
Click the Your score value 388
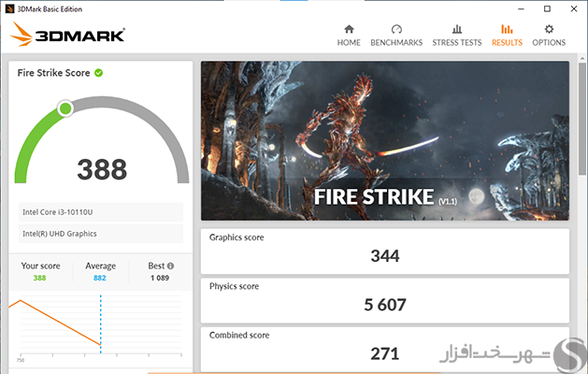(39, 278)
